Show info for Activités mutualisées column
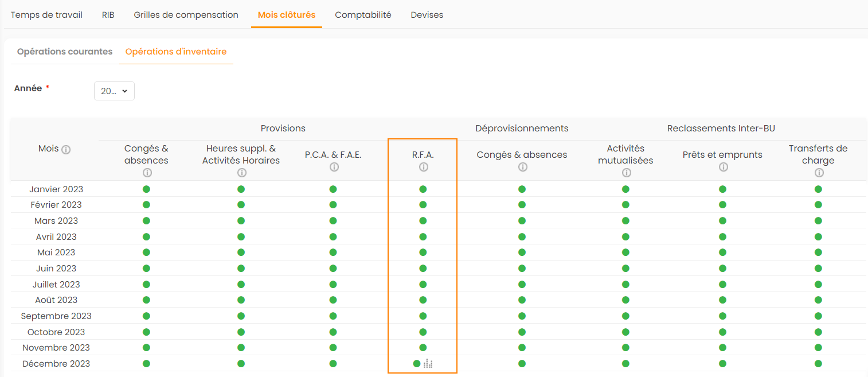The width and height of the screenshot is (868, 377). click(626, 173)
